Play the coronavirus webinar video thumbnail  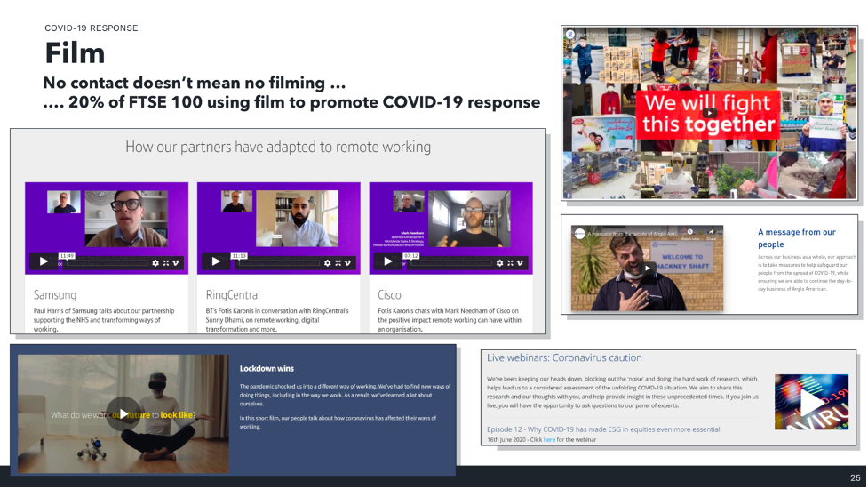(x=812, y=403)
